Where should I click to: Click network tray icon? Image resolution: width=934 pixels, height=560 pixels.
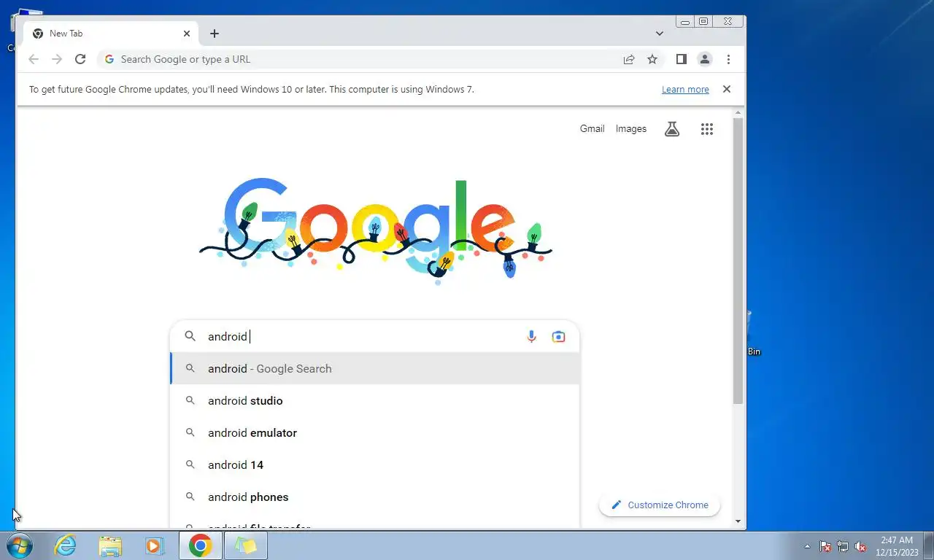click(843, 546)
